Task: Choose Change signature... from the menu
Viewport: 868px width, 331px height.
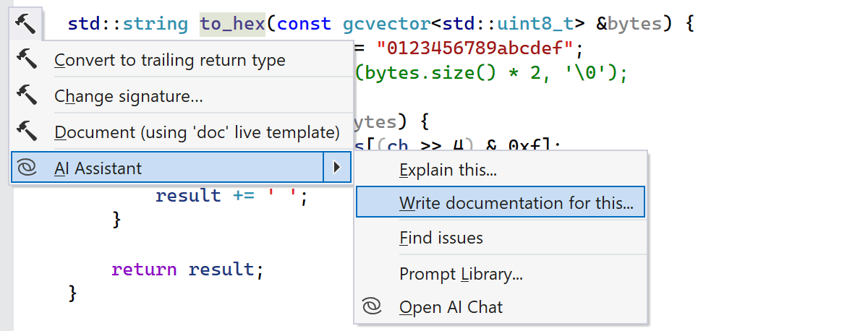Action: pos(128,96)
